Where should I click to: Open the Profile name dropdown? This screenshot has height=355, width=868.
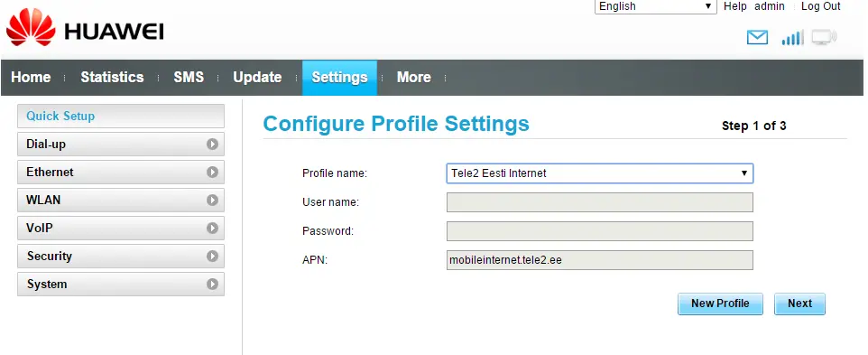[599, 173]
